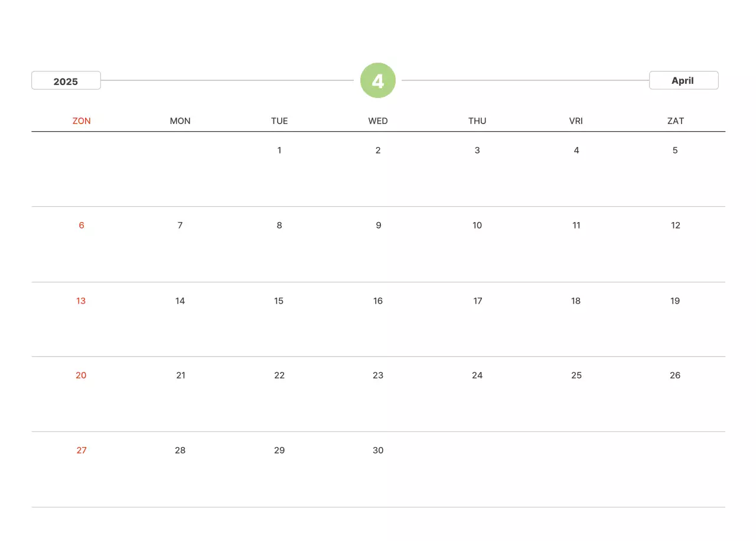756x541 pixels.
Task: Select the ZON column header
Action: coord(82,121)
